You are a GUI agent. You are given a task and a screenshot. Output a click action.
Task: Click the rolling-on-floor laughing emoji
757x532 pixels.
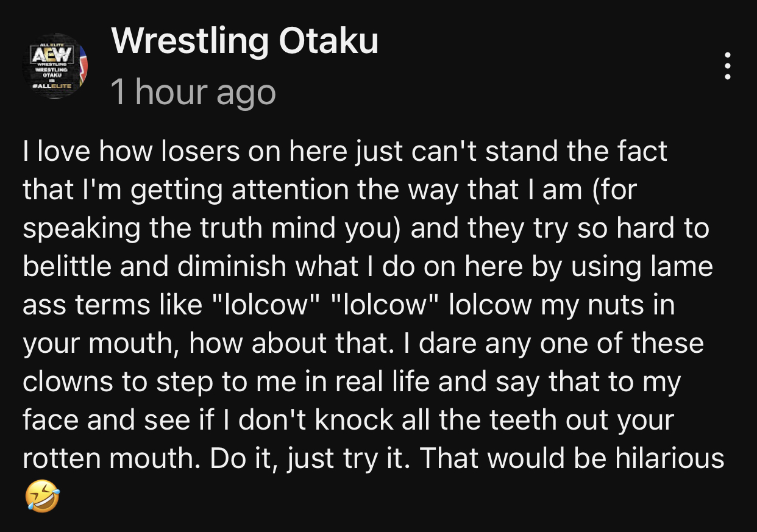(42, 495)
